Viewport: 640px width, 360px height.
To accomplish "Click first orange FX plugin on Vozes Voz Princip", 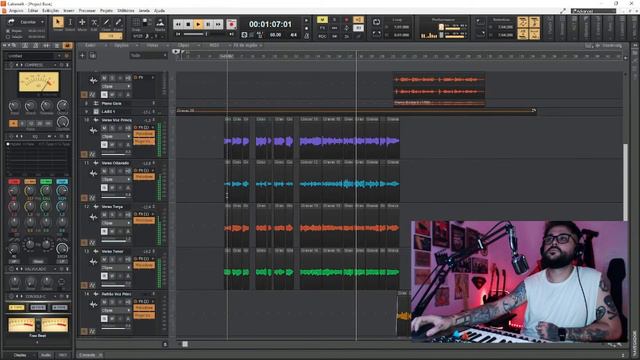I will pyautogui.click(x=144, y=134).
